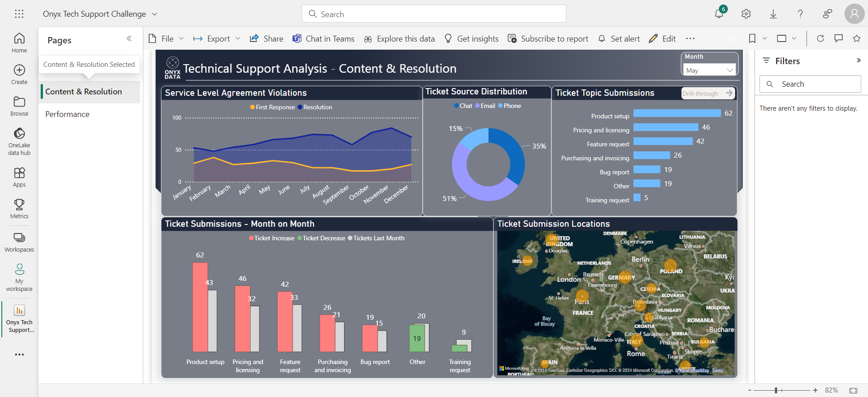Open Browse in left navigation
Viewport: 868px width, 397px height.
click(19, 106)
